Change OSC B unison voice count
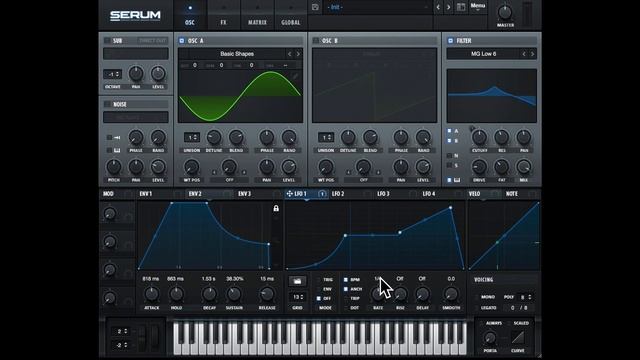Screen dimensions: 640x360 point(326,138)
